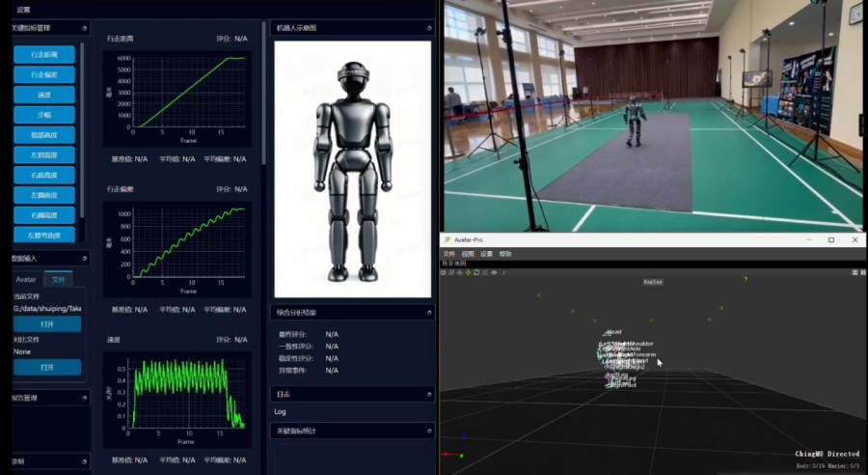
Task: Open the 视图 menu in Avatar-Pro
Action: pyautogui.click(x=468, y=254)
